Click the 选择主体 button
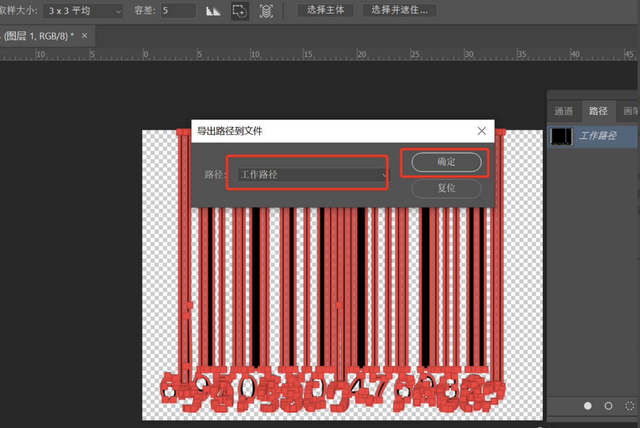 tap(325, 10)
